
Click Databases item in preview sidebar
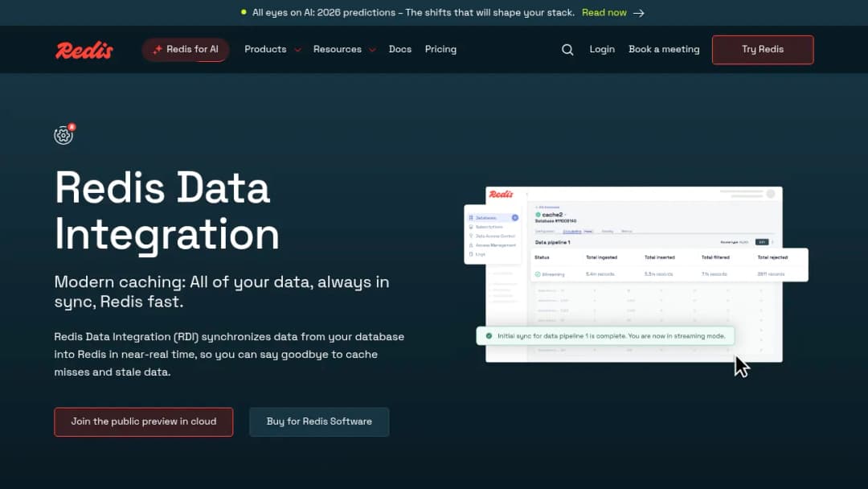[x=493, y=218]
